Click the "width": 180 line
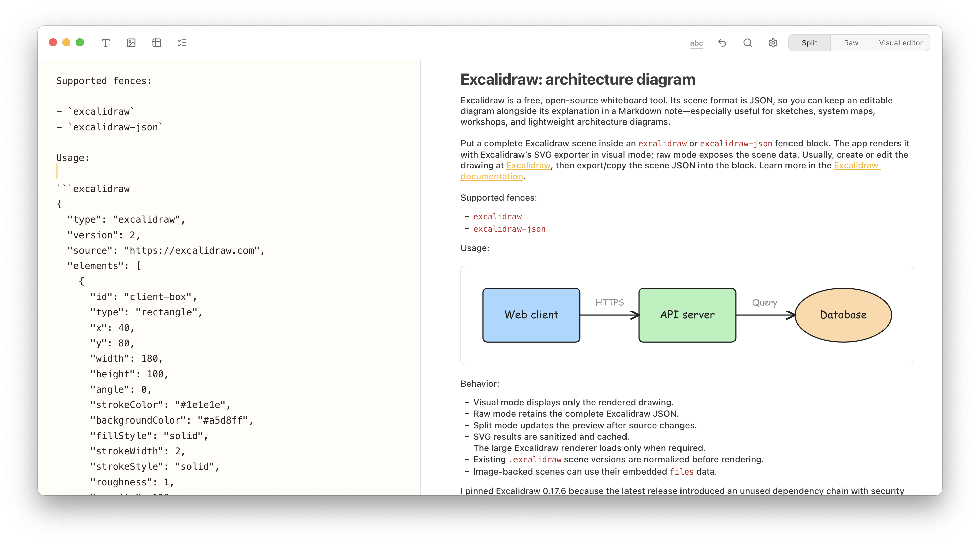This screenshot has width=980, height=545. point(126,358)
